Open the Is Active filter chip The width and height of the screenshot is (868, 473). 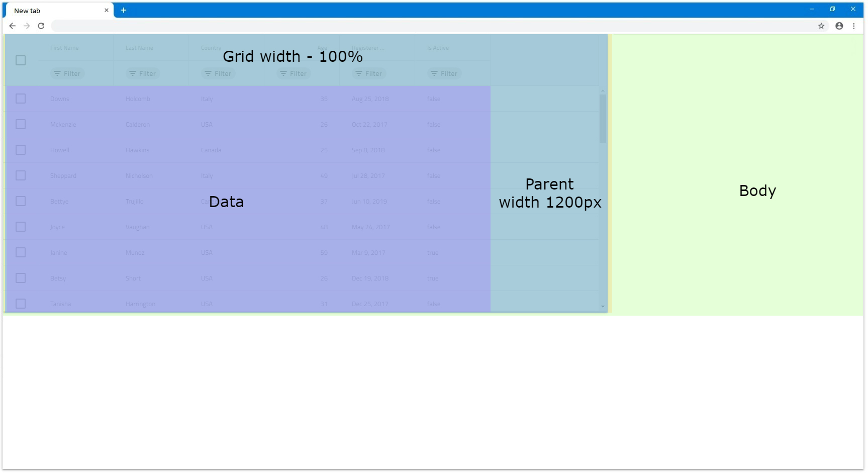[x=444, y=73]
